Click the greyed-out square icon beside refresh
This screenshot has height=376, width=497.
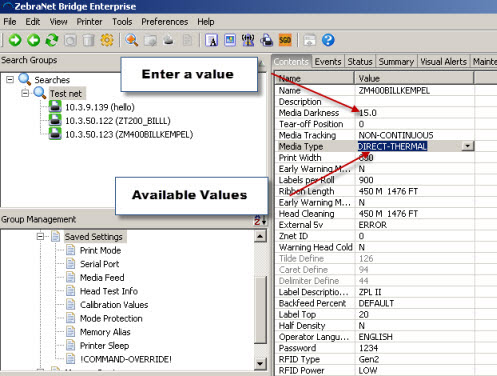click(70, 40)
